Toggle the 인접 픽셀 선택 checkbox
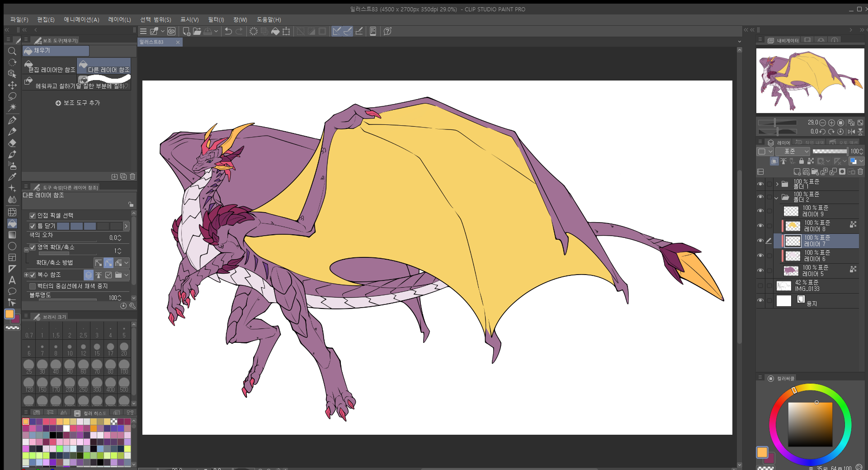Viewport: 868px width, 470px height. 33,216
